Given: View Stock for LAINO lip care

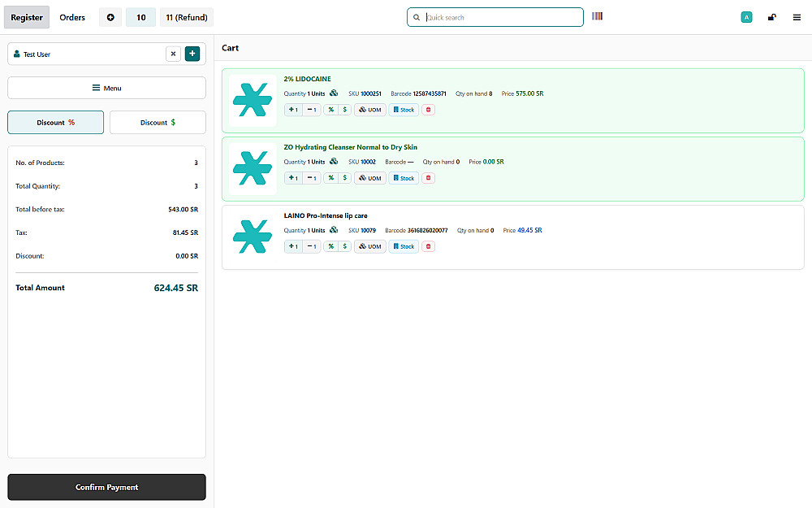Looking at the screenshot, I should 404,247.
